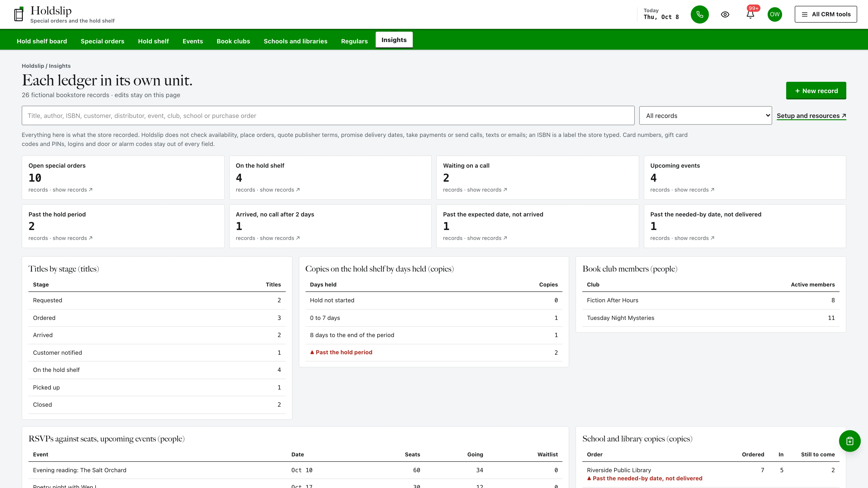
Task: Select Evening reading: The Salt Orchard event
Action: [x=295, y=470]
